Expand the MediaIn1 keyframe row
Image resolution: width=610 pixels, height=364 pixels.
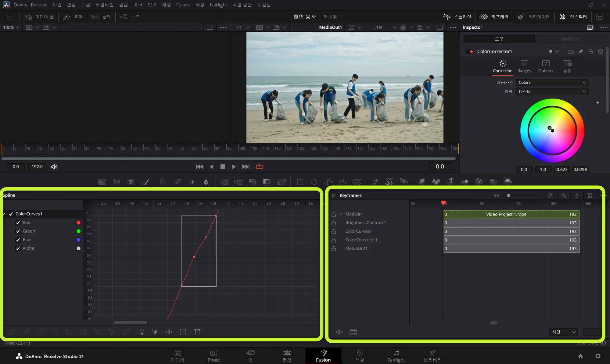coord(341,214)
